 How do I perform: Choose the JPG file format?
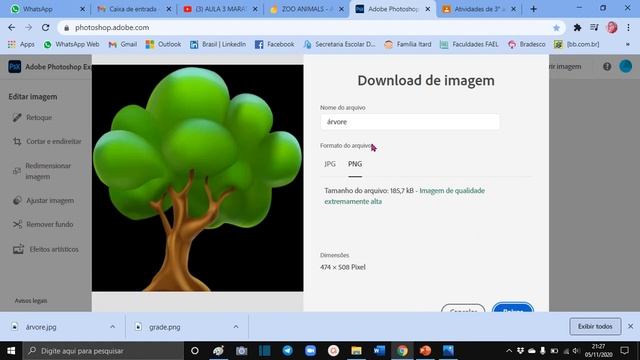pos(330,164)
